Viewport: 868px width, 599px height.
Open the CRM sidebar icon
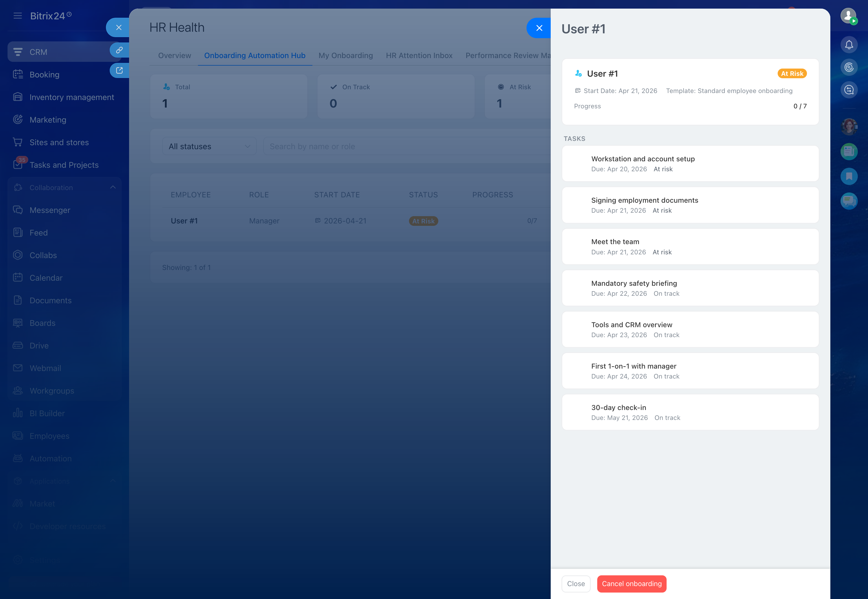pyautogui.click(x=18, y=52)
